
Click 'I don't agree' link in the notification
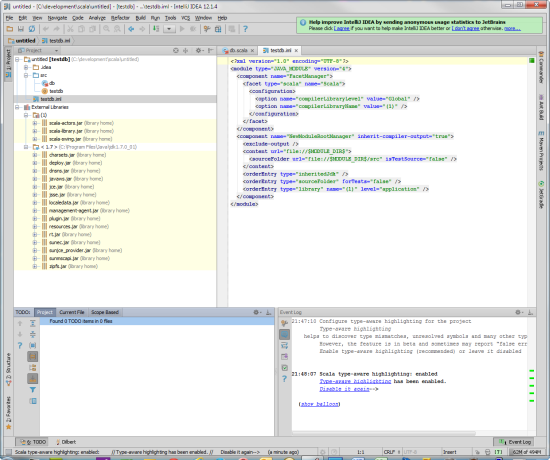tap(465, 28)
